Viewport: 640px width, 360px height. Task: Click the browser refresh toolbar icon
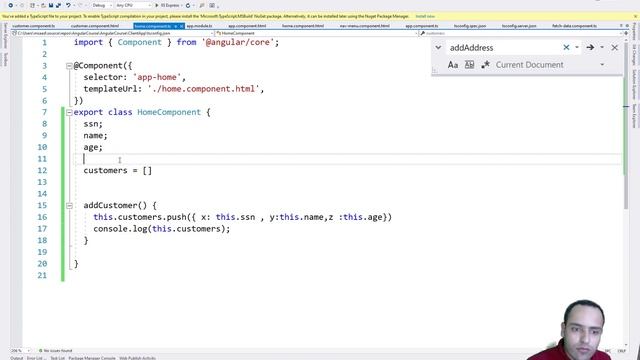point(188,5)
